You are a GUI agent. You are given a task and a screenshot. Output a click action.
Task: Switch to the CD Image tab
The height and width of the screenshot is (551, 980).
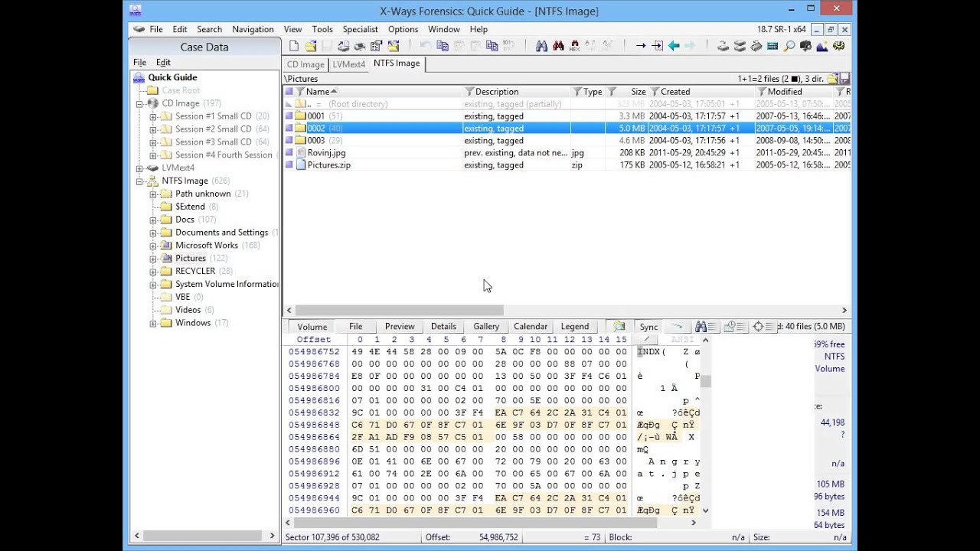(x=305, y=64)
